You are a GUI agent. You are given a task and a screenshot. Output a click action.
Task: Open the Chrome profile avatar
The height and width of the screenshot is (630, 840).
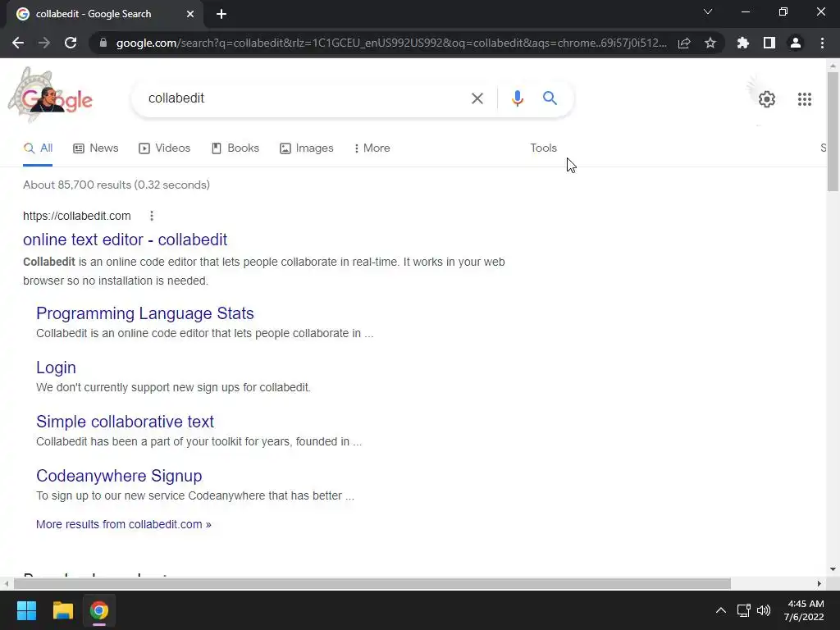[x=796, y=43]
